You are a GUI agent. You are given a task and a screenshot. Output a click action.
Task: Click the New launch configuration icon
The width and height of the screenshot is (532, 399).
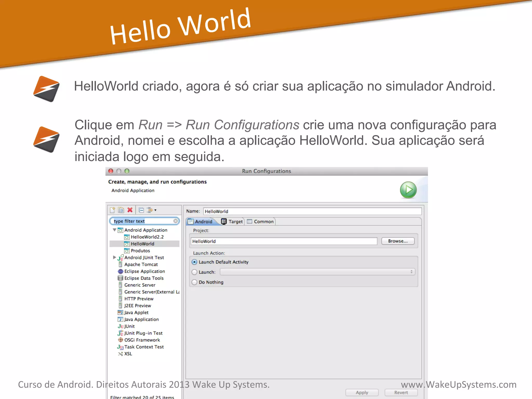click(112, 210)
